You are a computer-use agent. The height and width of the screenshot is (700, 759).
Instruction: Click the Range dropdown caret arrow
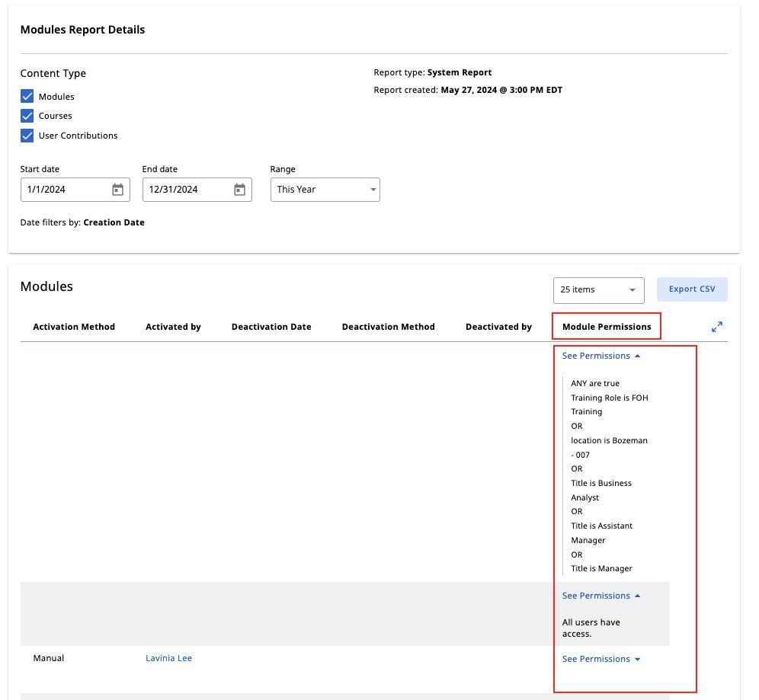[373, 189]
